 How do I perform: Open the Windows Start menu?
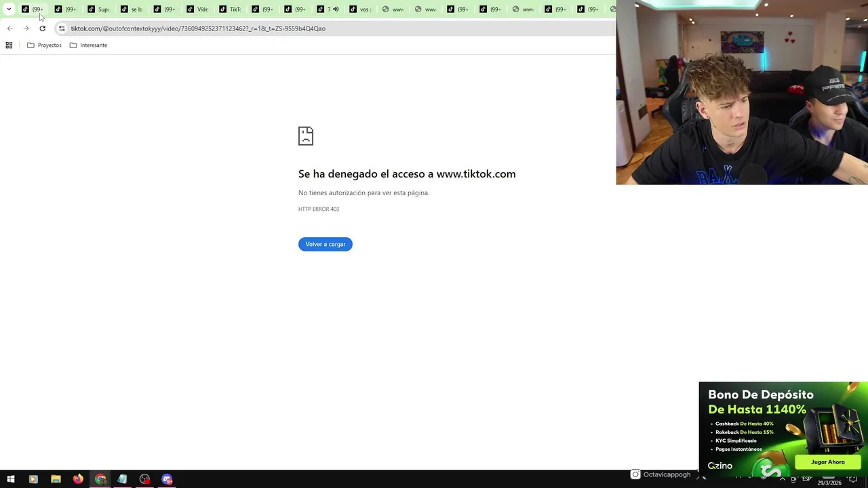coord(11,479)
